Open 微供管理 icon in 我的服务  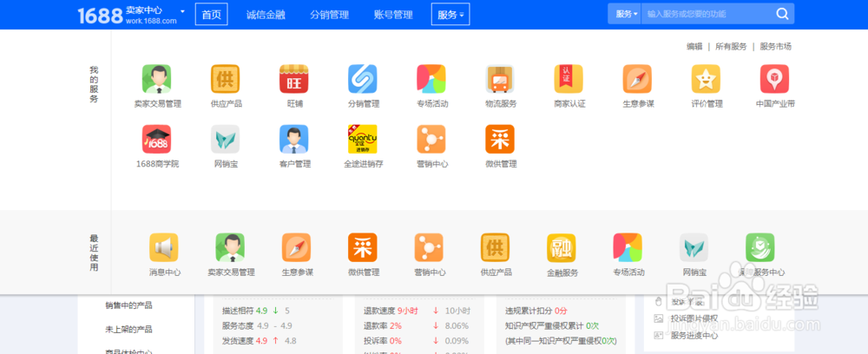tap(500, 139)
